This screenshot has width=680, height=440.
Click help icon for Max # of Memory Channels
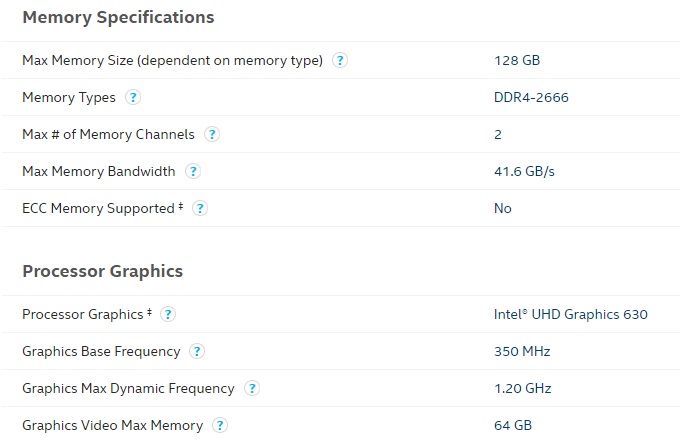(212, 134)
